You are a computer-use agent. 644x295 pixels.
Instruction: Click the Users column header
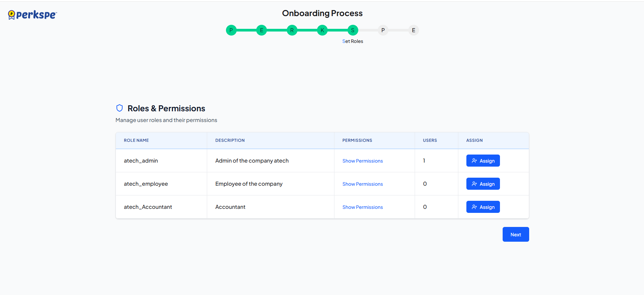pyautogui.click(x=430, y=140)
